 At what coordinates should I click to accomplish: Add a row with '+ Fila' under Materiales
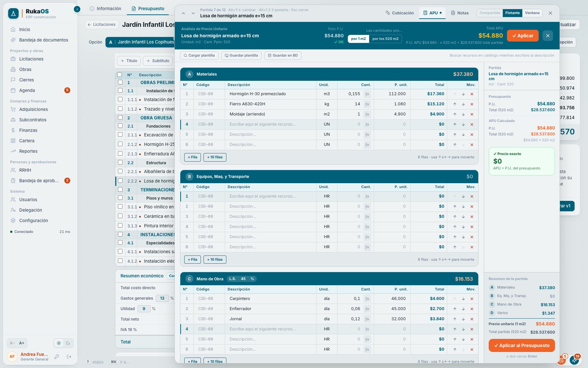click(192, 157)
